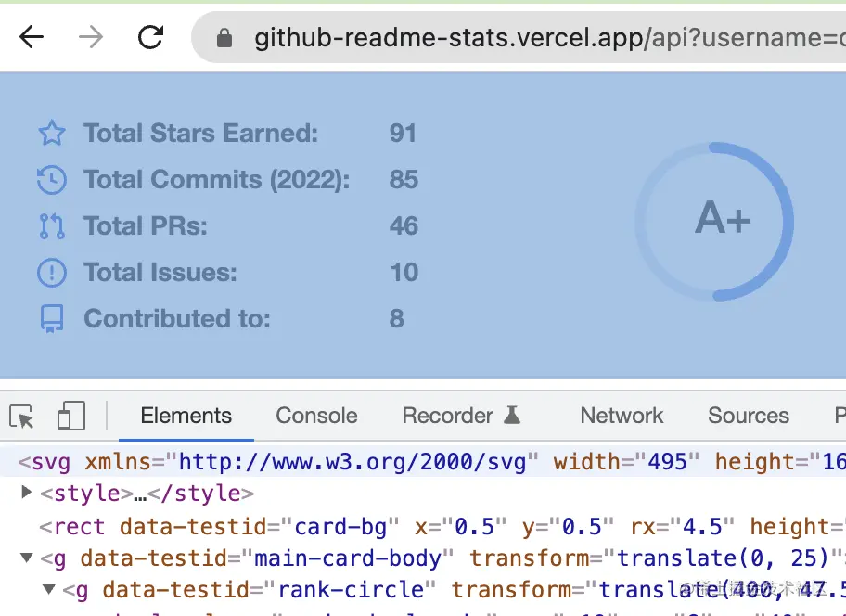This screenshot has width=846, height=616.
Task: Click the Total Stars Earned star icon
Action: (x=52, y=134)
